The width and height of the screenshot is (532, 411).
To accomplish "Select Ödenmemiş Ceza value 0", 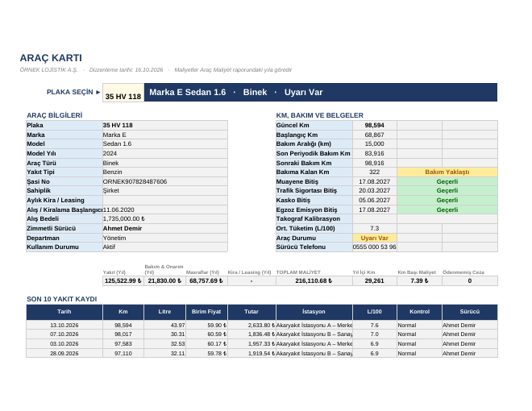I will tap(470, 280).
